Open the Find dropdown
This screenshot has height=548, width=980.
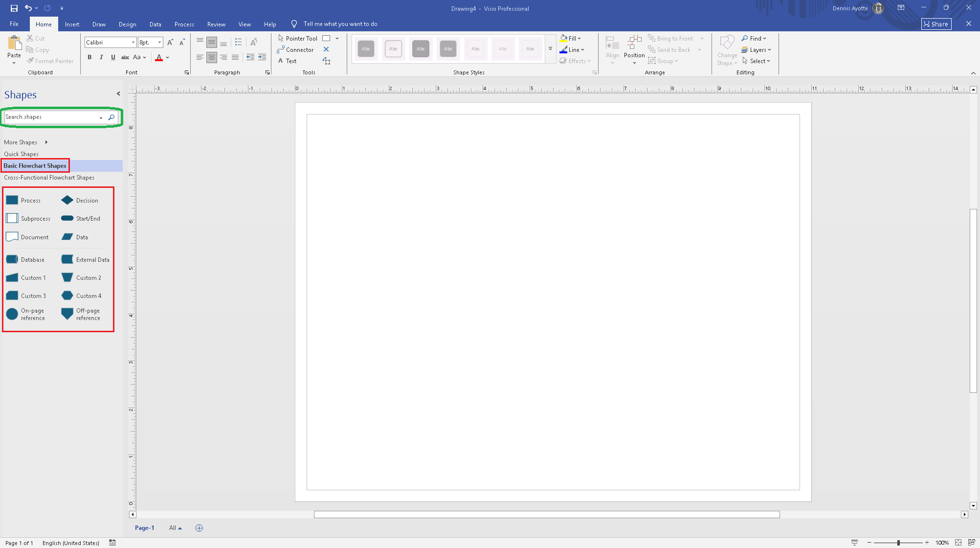pyautogui.click(x=754, y=38)
